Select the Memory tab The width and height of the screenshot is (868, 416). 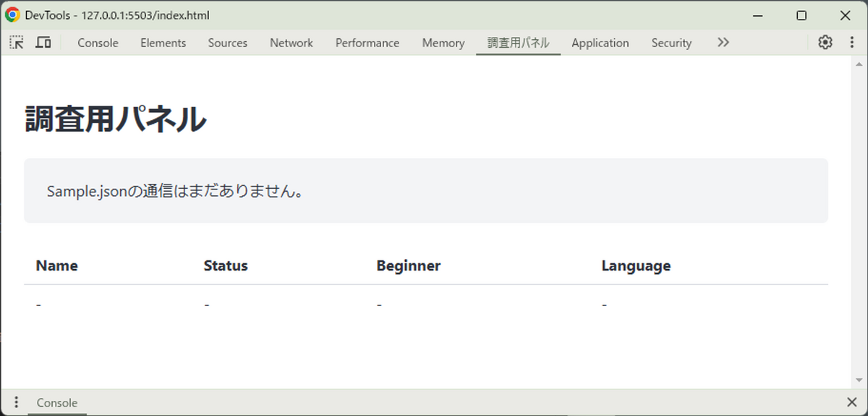(x=443, y=43)
